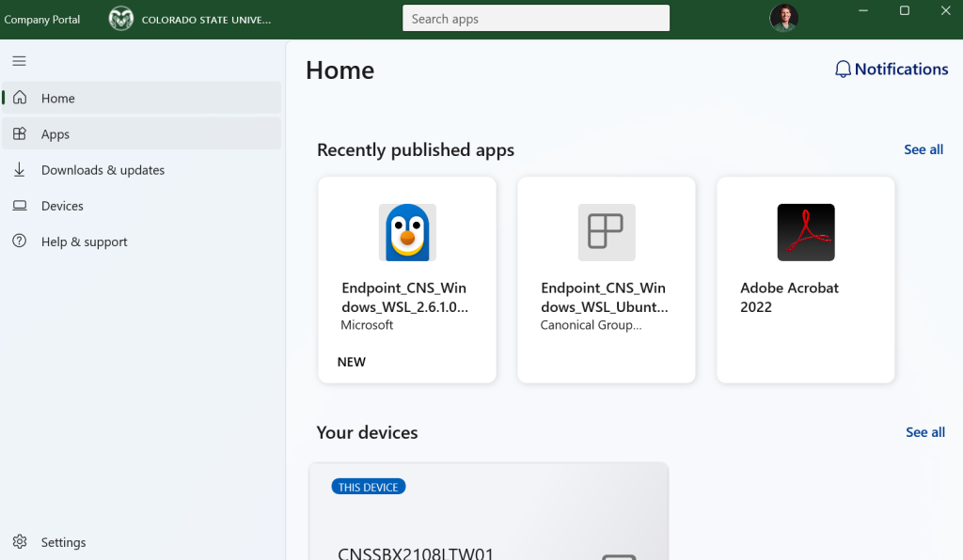963x560 pixels.
Task: Click the Settings gear icon
Action: (20, 542)
